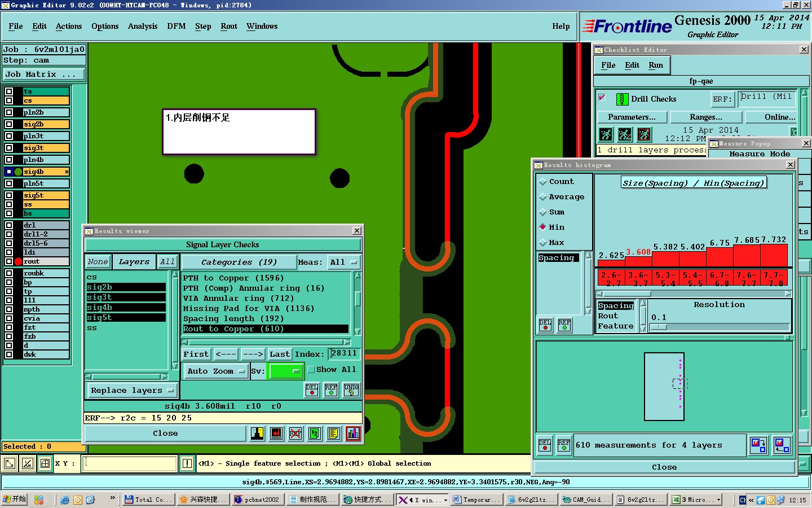Click the DEL icon in Results viewer
The width and height of the screenshot is (812, 508).
click(312, 390)
